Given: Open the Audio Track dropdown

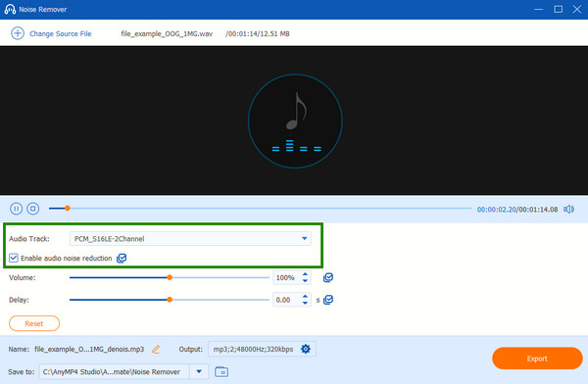Looking at the screenshot, I should click(x=190, y=238).
